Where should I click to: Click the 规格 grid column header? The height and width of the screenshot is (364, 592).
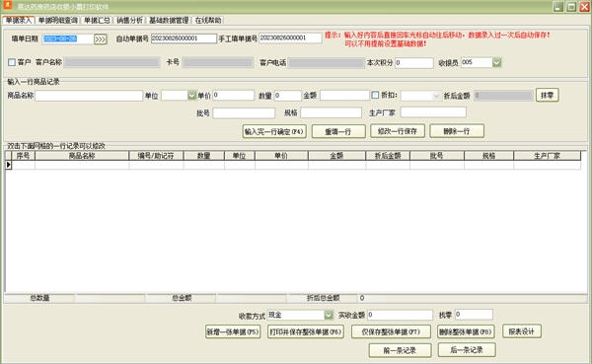pos(488,156)
